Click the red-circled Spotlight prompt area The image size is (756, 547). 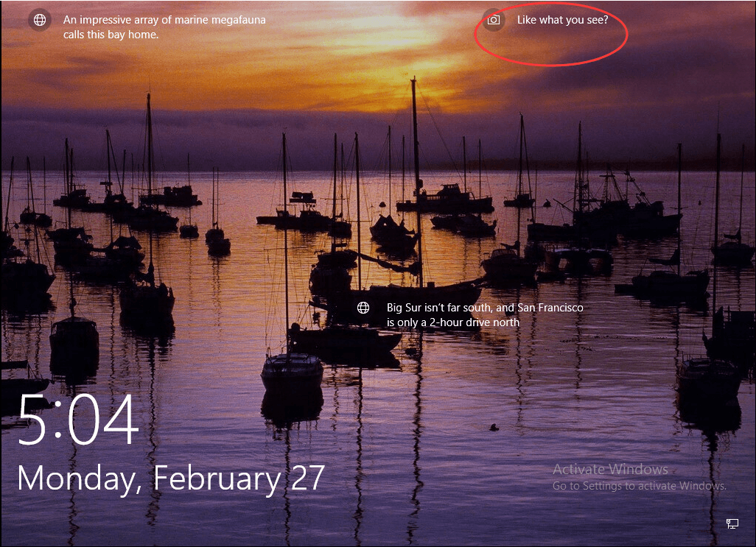pos(551,32)
